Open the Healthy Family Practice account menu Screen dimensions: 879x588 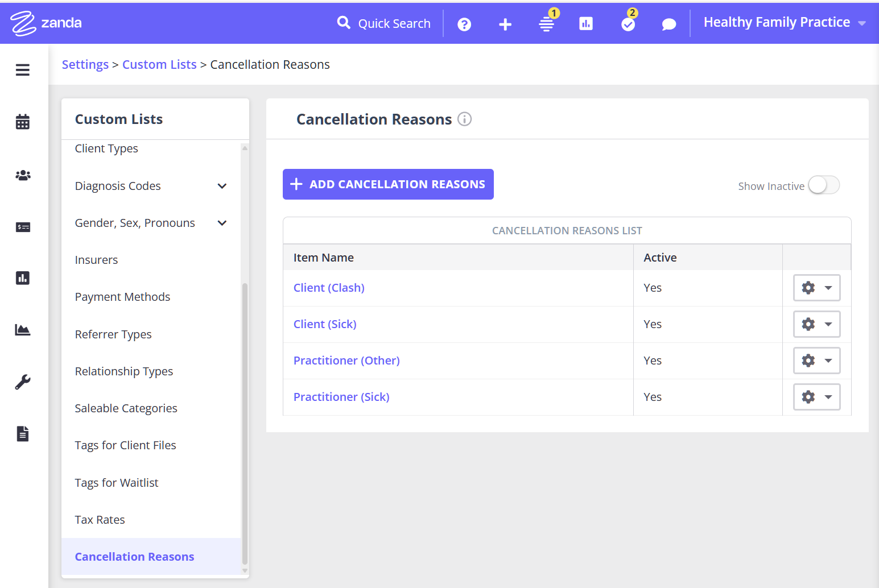[x=784, y=23]
